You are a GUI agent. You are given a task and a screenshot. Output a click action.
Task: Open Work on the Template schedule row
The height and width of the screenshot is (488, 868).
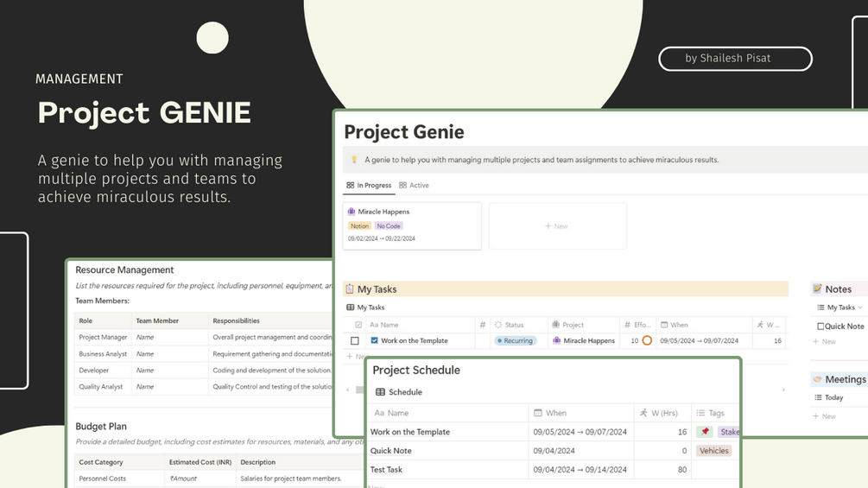tap(409, 432)
